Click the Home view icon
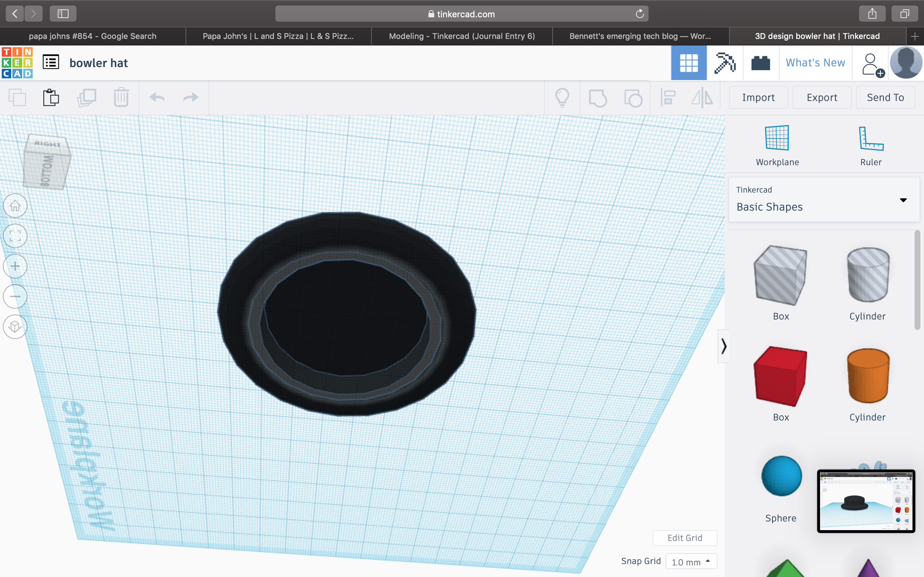 (x=15, y=206)
